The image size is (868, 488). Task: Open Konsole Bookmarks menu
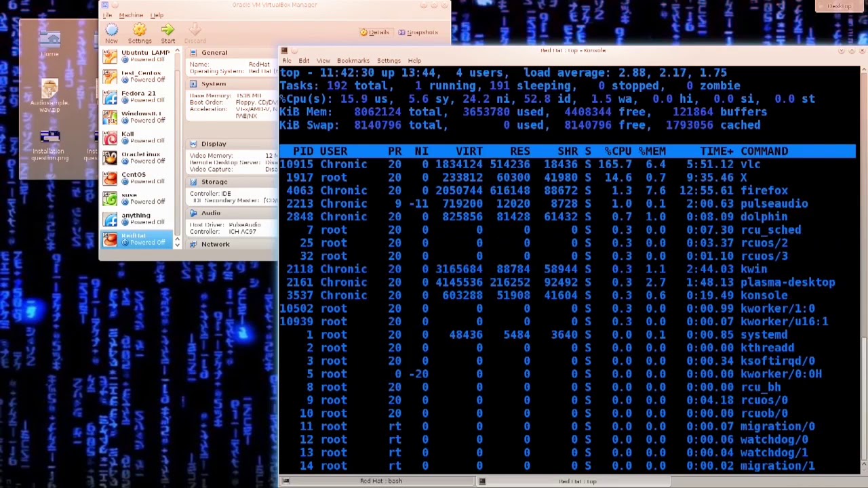(x=353, y=61)
